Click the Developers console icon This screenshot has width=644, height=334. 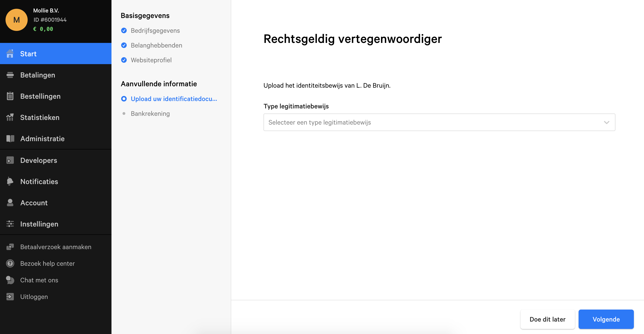10,160
